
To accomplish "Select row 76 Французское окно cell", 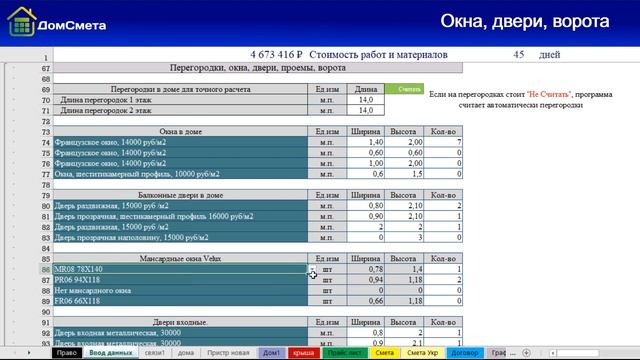I will 180,163.
